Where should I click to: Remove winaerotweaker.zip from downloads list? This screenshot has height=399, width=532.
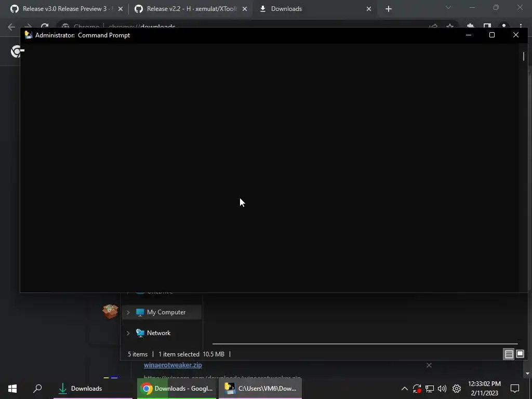pyautogui.click(x=429, y=365)
